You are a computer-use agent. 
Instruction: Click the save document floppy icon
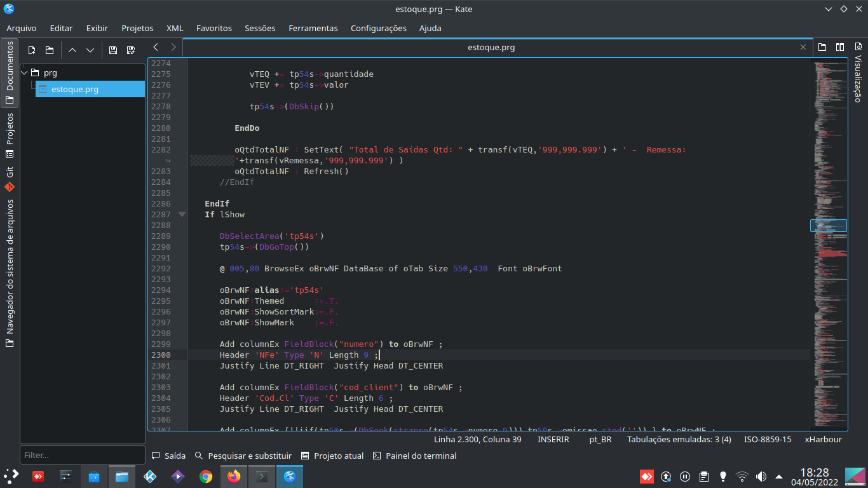pyautogui.click(x=112, y=50)
